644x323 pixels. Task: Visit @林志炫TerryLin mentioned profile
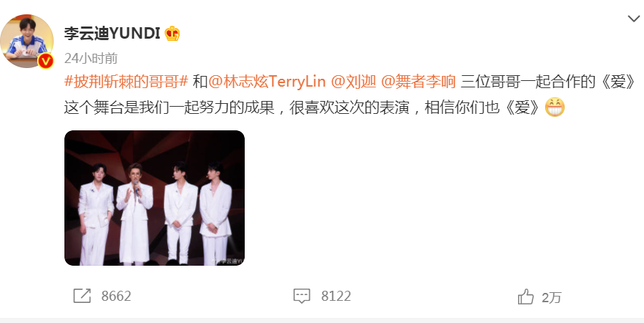[x=267, y=82]
